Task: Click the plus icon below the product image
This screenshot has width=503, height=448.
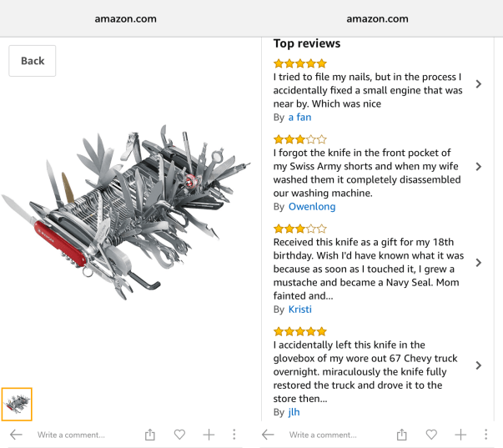Action: click(209, 435)
